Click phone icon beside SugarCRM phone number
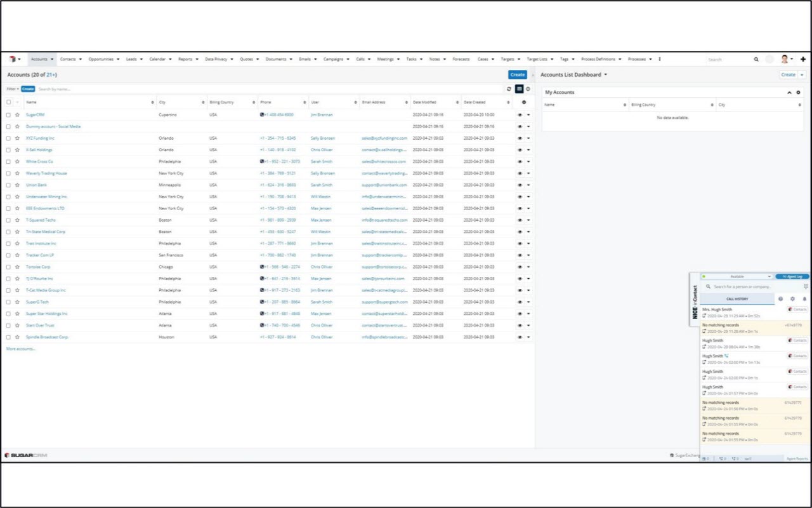 pos(262,115)
